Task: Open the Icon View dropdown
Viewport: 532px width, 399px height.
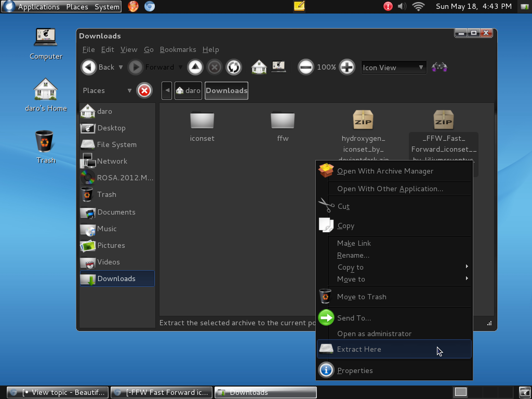Action: point(394,68)
